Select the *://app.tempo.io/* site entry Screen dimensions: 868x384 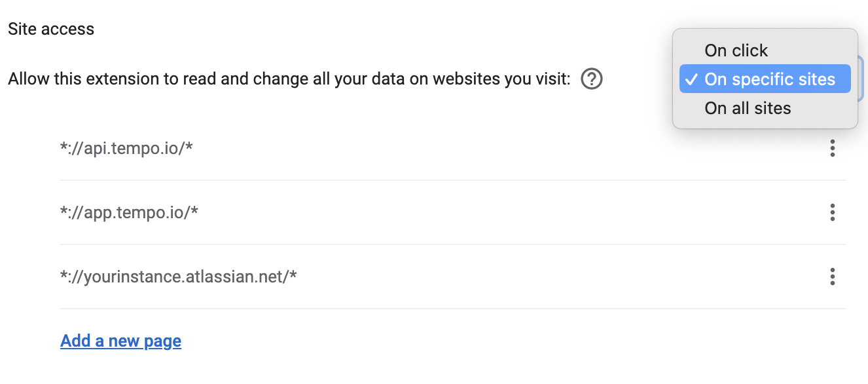pyautogui.click(x=130, y=212)
